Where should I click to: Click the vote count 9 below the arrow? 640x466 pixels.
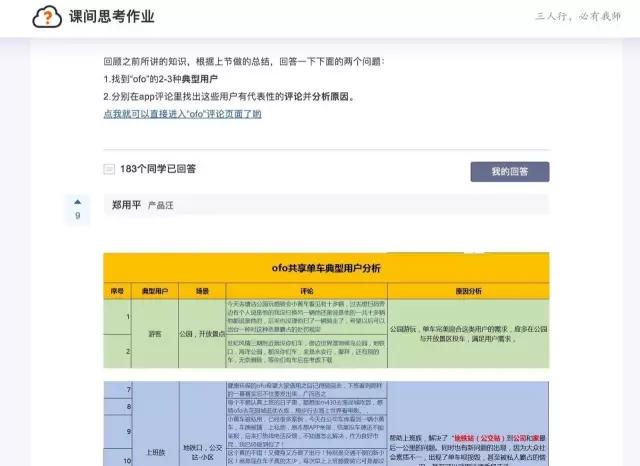pos(78,215)
